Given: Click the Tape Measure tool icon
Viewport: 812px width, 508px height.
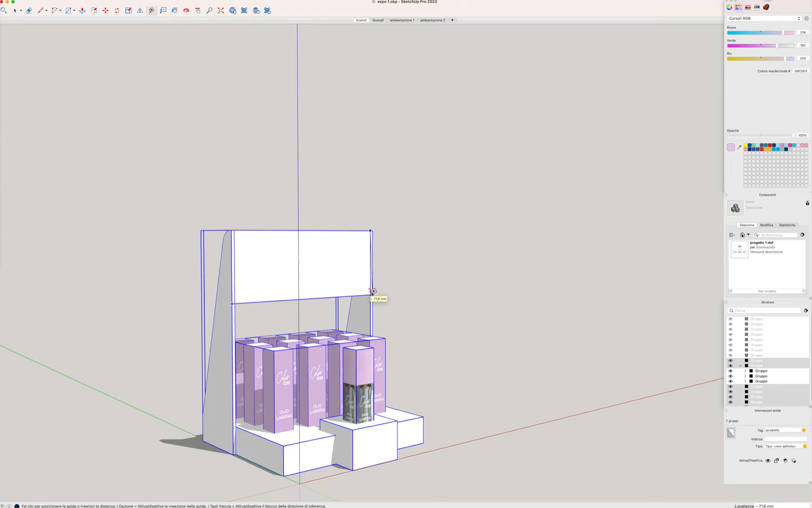Looking at the screenshot, I should point(152,10).
